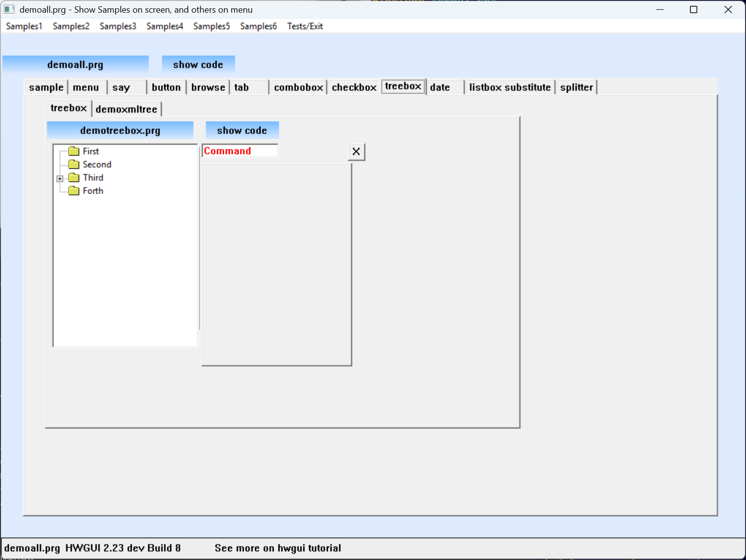Click the folder icon beside Second
The image size is (746, 560).
(74, 164)
